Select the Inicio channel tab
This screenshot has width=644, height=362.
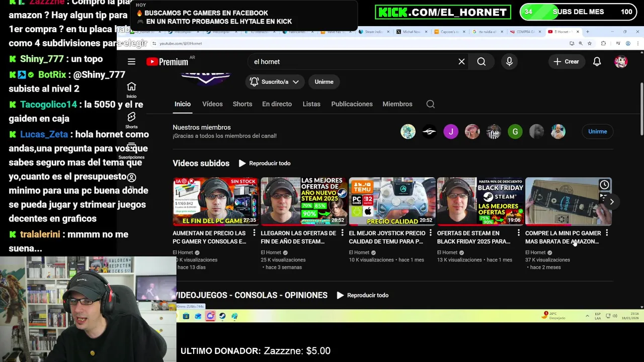pos(183,104)
